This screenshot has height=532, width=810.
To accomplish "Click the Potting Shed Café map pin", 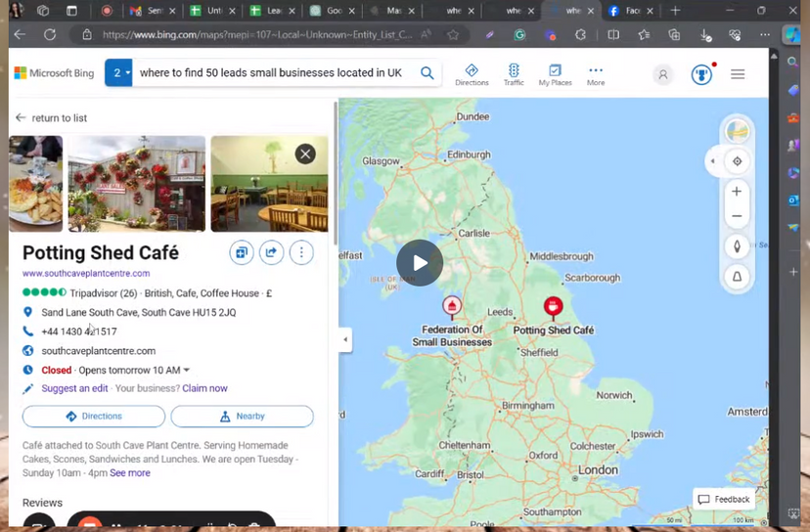I will 554,306.
